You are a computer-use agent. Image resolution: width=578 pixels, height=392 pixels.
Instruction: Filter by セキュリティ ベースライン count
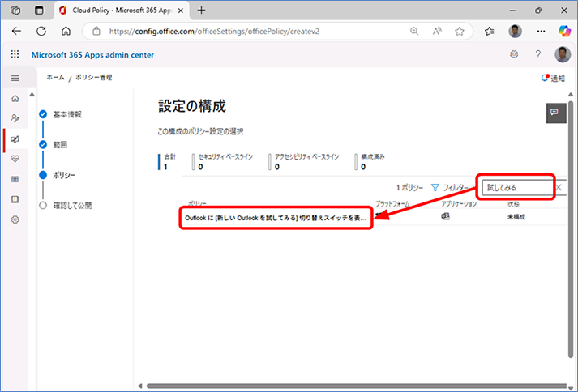(x=224, y=162)
